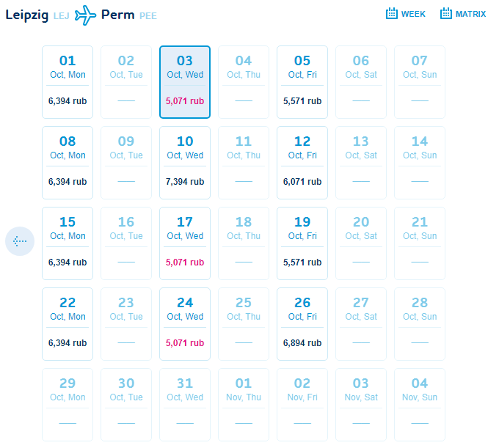Viewport: 499px width, 448px height.
Task: Click the 04 Nov, Sun date cell
Action: 420,405
